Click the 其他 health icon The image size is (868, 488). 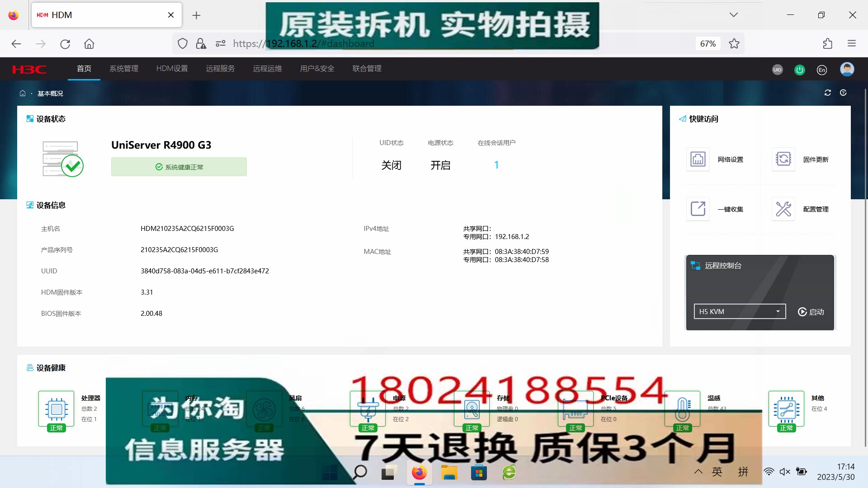(x=786, y=409)
